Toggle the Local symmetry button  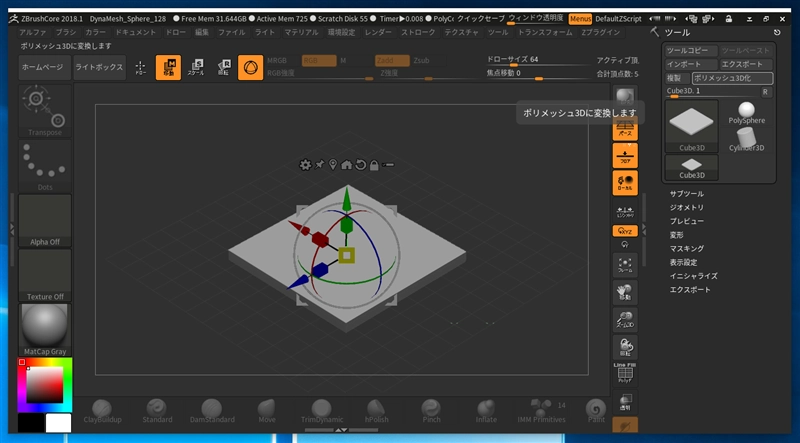[625, 183]
